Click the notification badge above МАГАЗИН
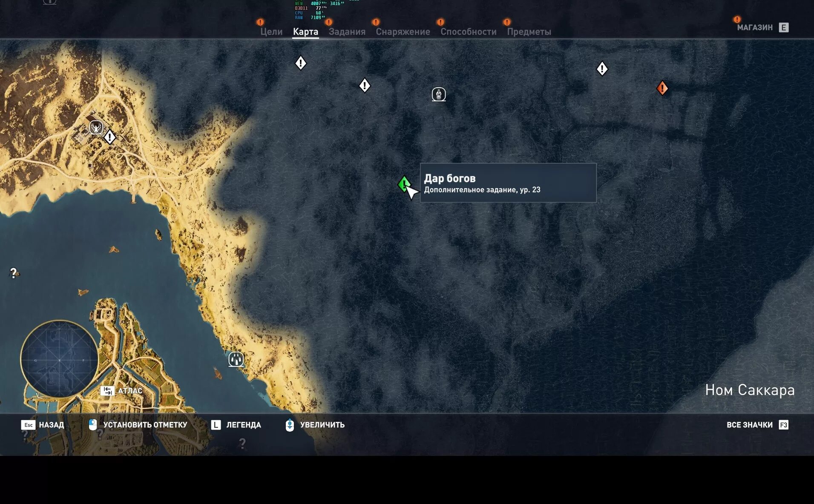This screenshot has width=814, height=504. click(737, 19)
